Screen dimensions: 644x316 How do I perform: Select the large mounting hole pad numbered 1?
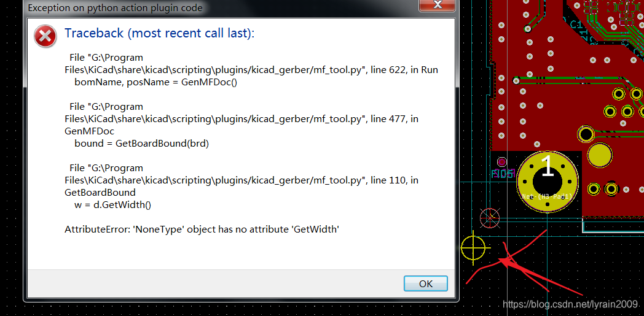[548, 181]
